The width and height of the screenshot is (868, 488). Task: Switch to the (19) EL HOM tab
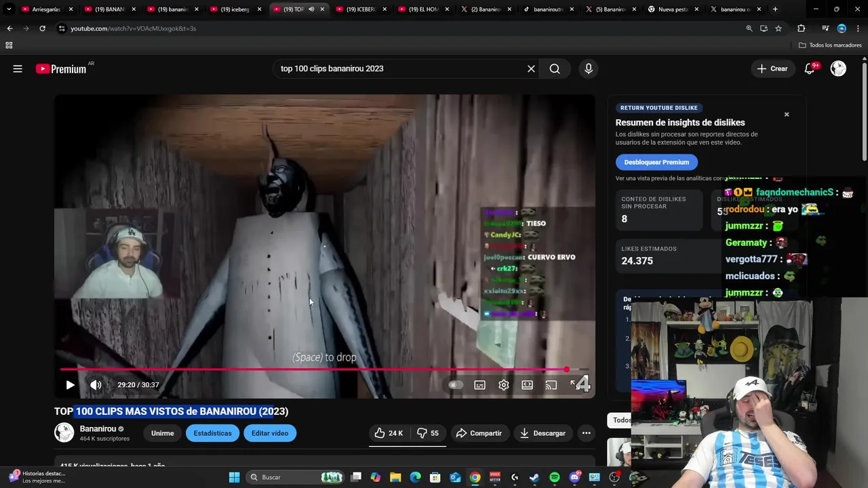424,9
